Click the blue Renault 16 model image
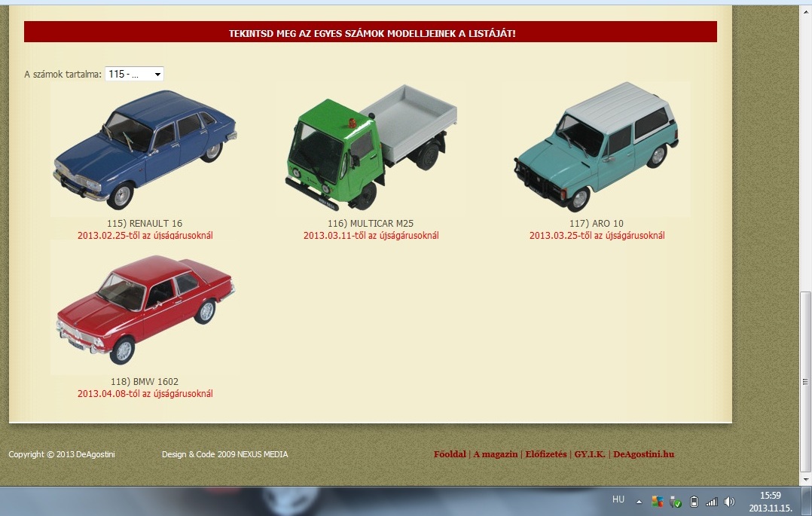The width and height of the screenshot is (812, 516). tap(145, 149)
